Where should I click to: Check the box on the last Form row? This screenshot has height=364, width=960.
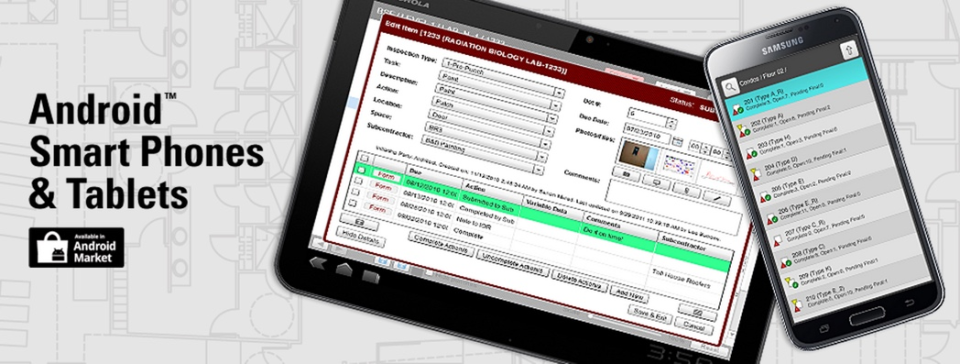pos(353,203)
